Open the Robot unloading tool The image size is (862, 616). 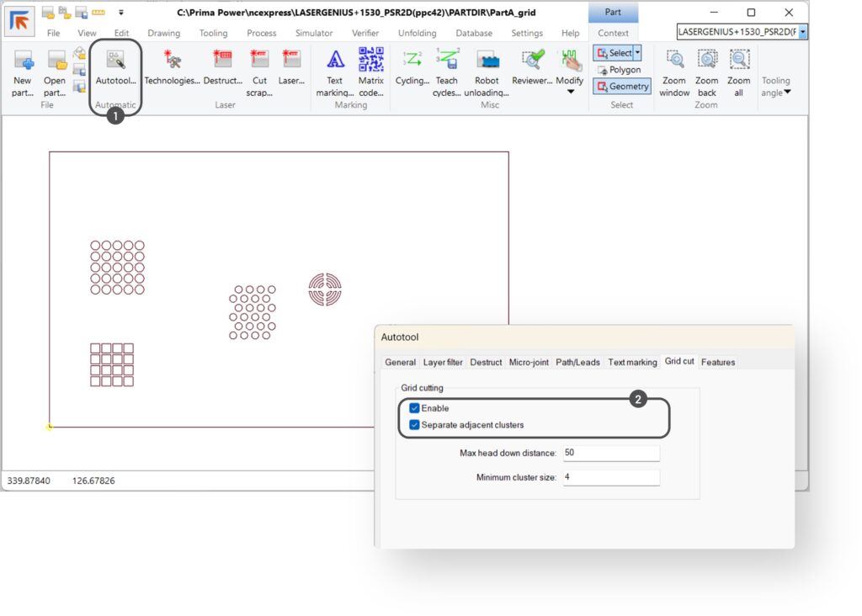pos(487,62)
